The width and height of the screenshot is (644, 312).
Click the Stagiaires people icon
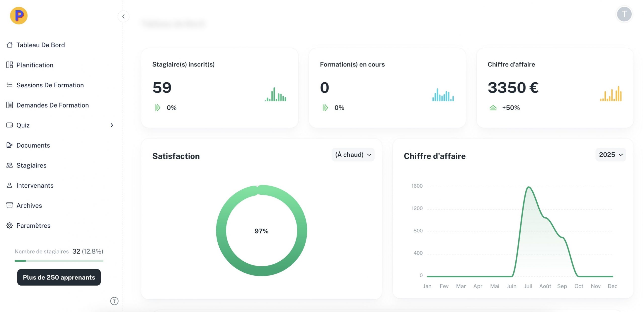[10, 165]
